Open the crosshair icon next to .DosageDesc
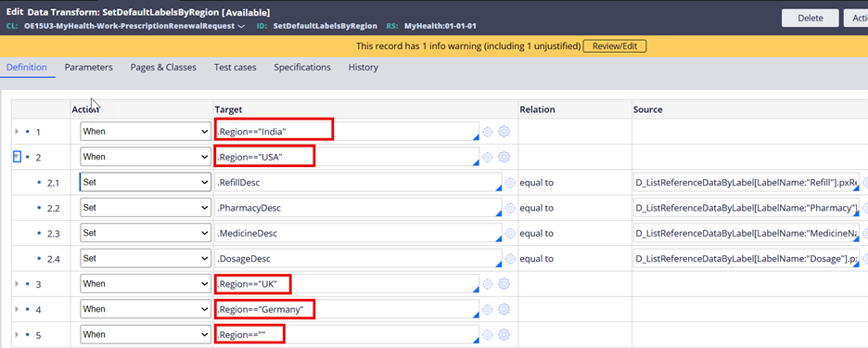 pos(510,259)
